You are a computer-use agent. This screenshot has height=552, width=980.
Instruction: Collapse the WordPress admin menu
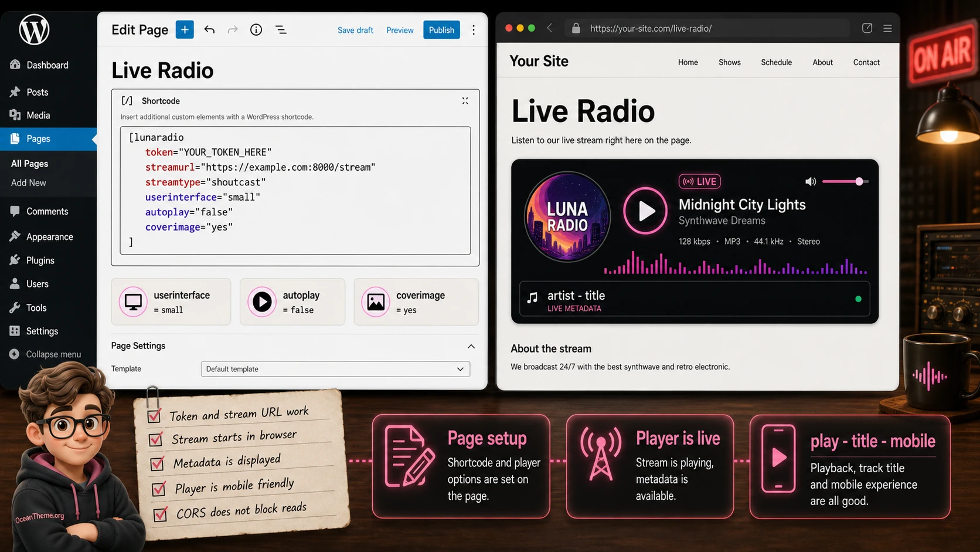coord(45,354)
